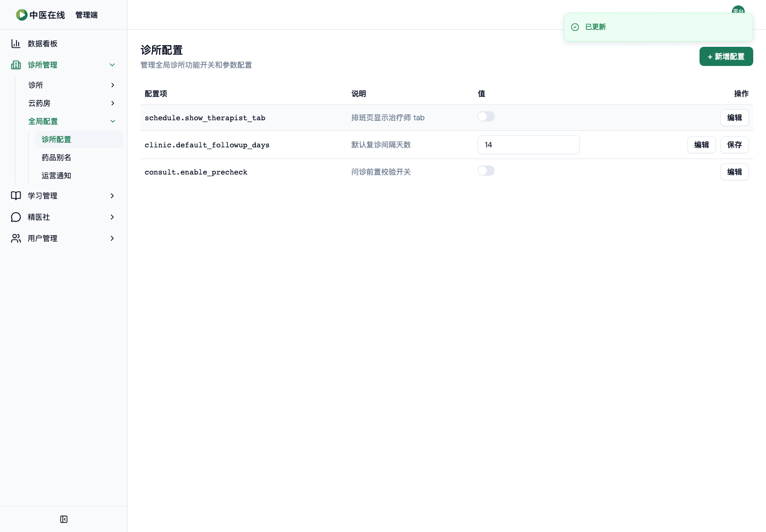
Task: Click the 管理端 label in header
Action: tap(87, 15)
